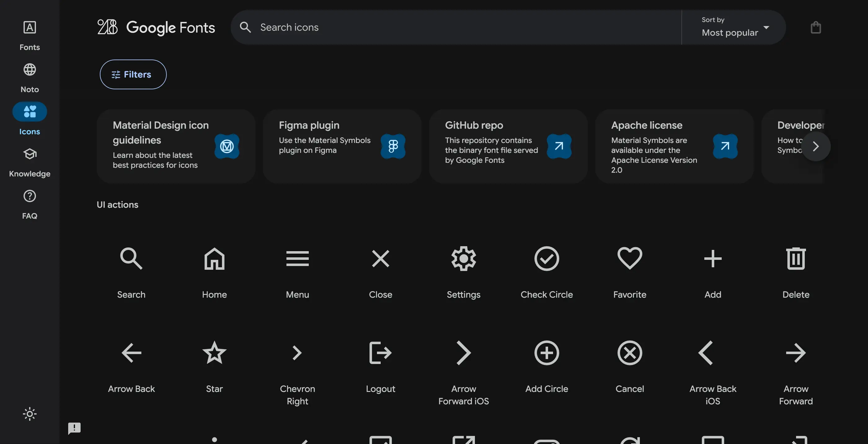Click the Google Fonts logo

click(156, 27)
